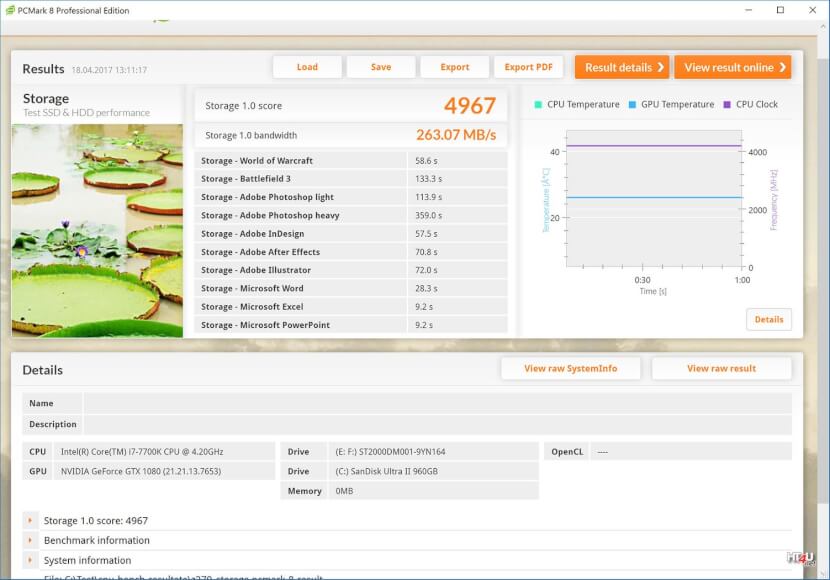This screenshot has width=830, height=580.
Task: Click the water lily Storage thumbnail
Action: point(97,230)
